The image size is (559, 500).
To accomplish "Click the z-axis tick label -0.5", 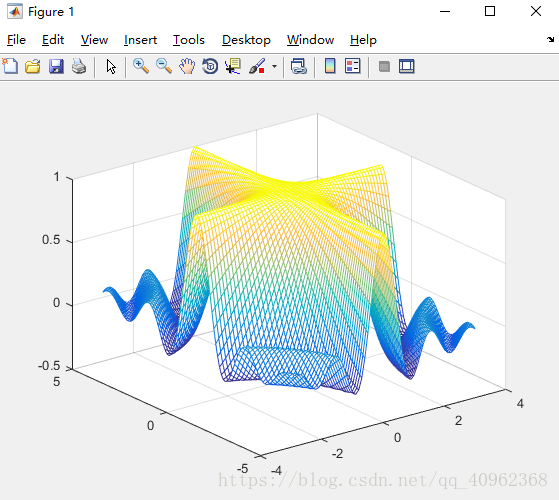I will (x=49, y=366).
